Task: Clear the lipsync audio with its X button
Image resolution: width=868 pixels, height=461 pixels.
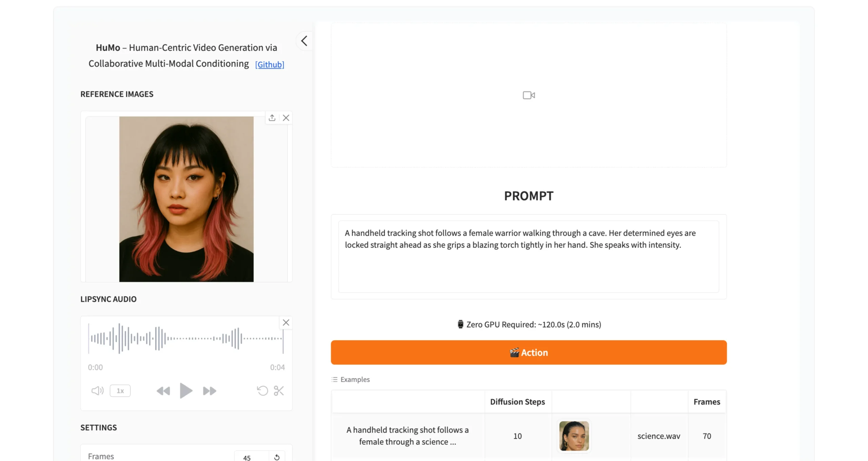Action: coord(286,322)
